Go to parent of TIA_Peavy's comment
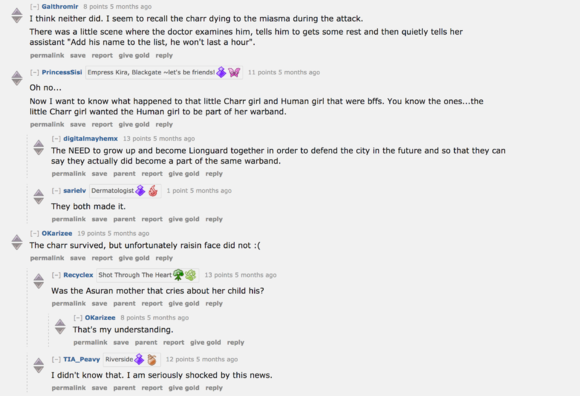 click(124, 388)
